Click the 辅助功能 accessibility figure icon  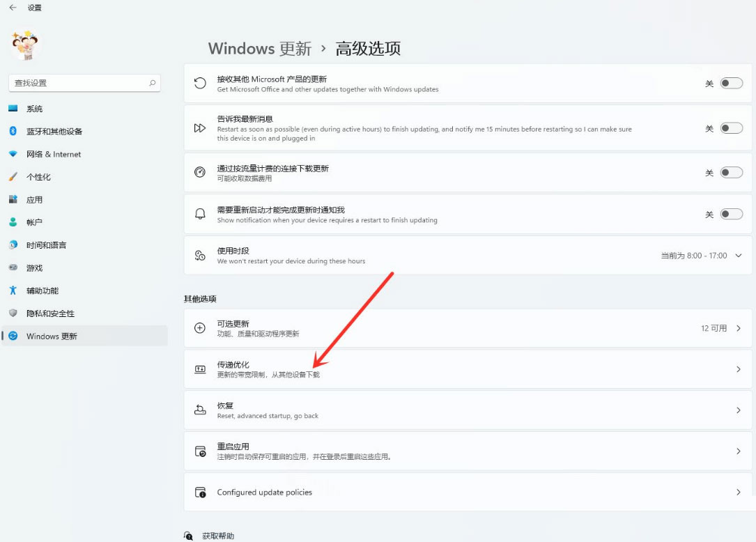13,290
